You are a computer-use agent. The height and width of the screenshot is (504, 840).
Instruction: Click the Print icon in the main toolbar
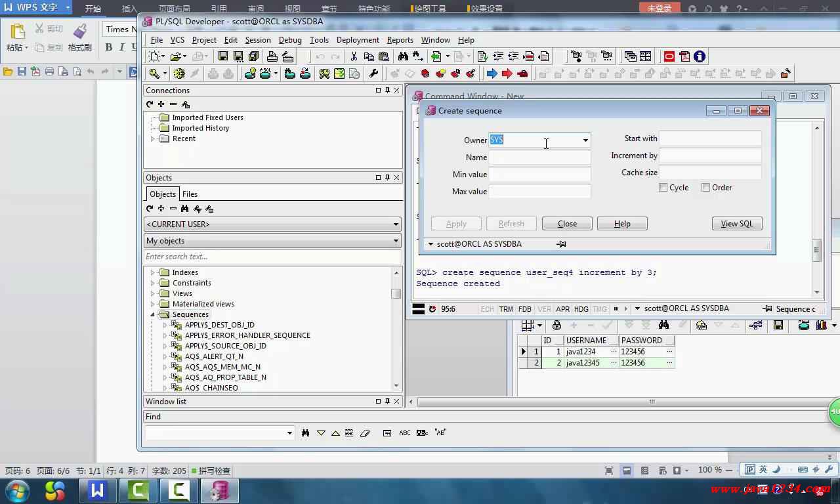coord(272,56)
